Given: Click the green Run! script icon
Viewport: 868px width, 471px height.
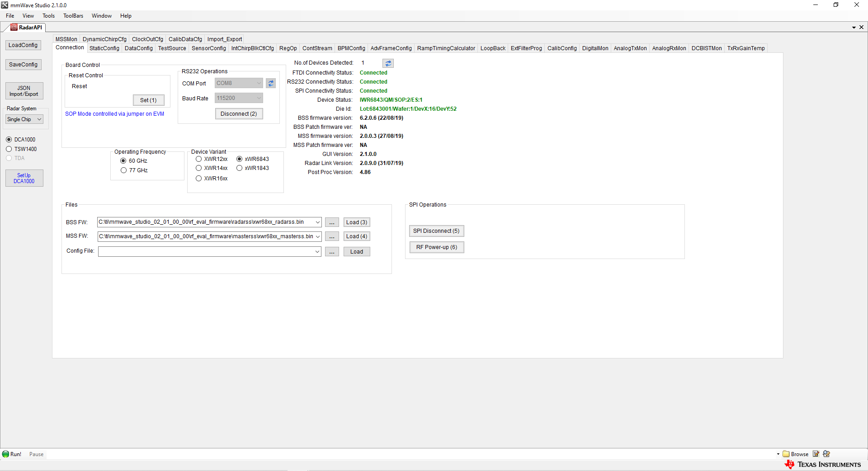Looking at the screenshot, I should [x=5, y=454].
